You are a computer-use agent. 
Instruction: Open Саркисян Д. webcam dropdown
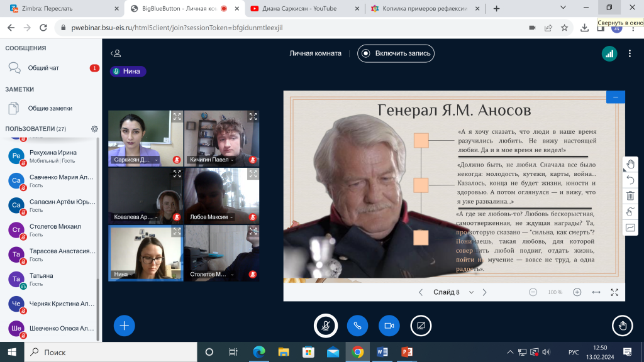(136, 160)
